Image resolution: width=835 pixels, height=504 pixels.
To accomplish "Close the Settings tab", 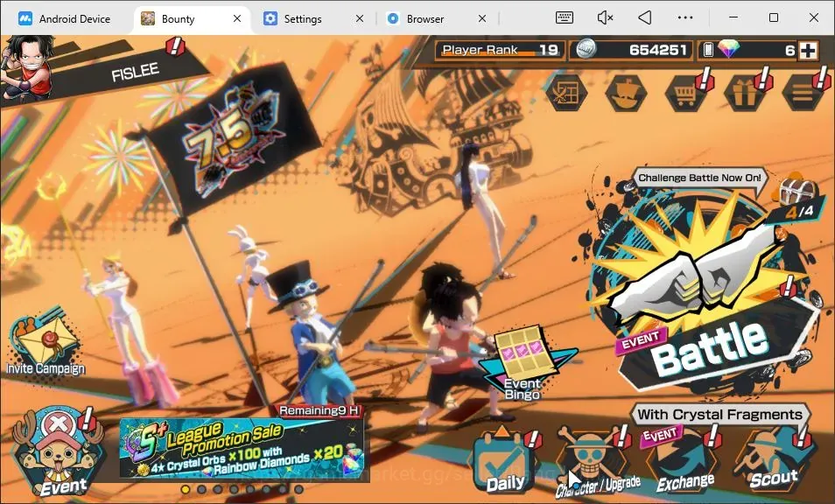I will point(360,18).
